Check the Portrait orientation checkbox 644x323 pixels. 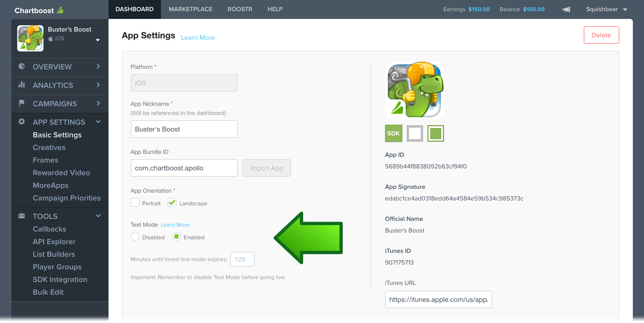[135, 202]
